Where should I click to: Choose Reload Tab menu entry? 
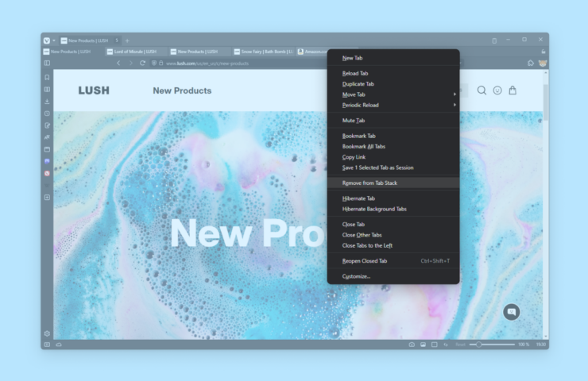[393, 74]
